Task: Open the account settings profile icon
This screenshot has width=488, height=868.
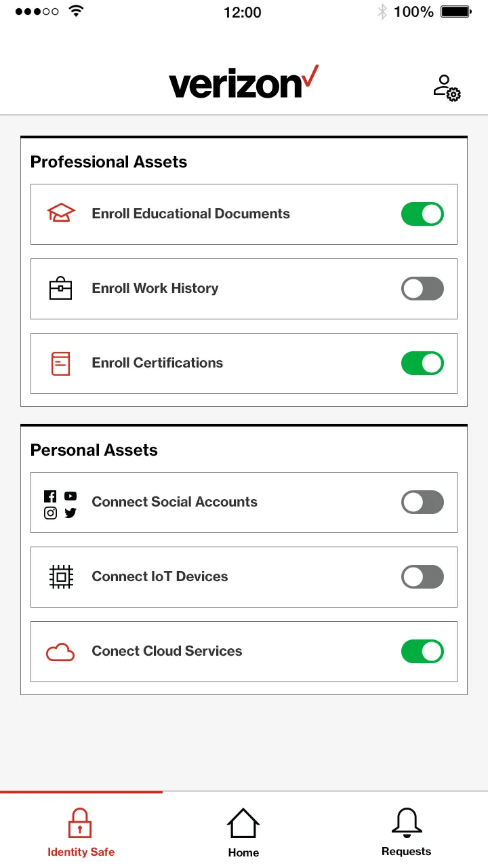Action: (447, 88)
